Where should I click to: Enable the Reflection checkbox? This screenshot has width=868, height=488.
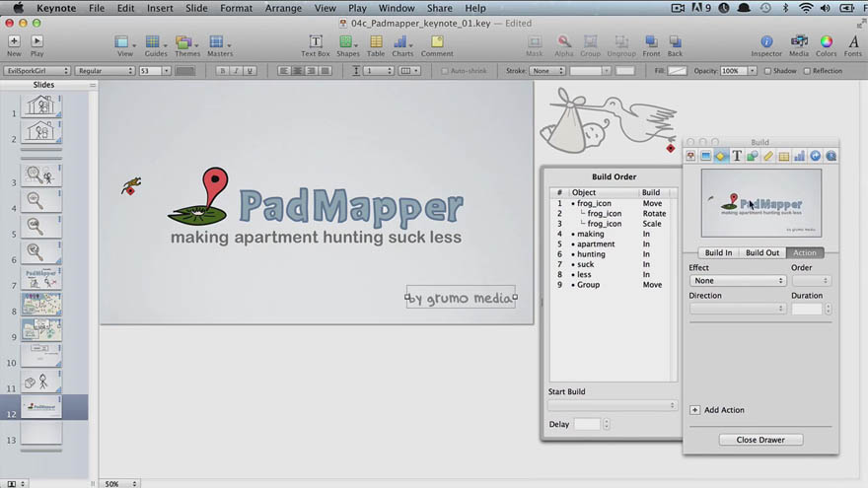click(807, 71)
